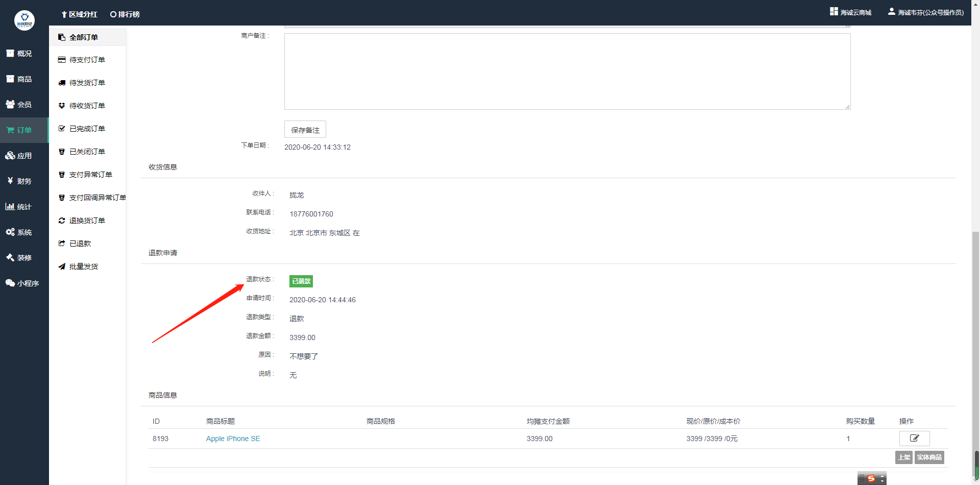Click 已退款 share icon
Image resolution: width=980 pixels, height=485 pixels.
point(62,244)
